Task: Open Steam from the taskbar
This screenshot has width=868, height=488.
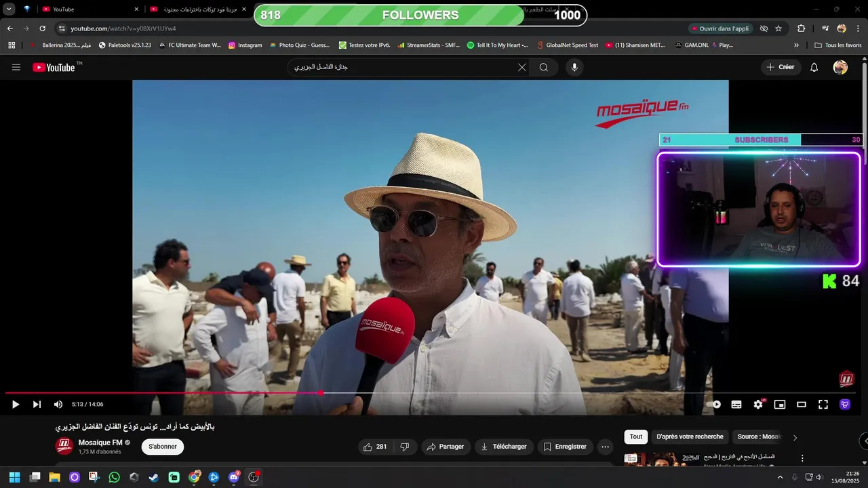Action: (x=154, y=477)
